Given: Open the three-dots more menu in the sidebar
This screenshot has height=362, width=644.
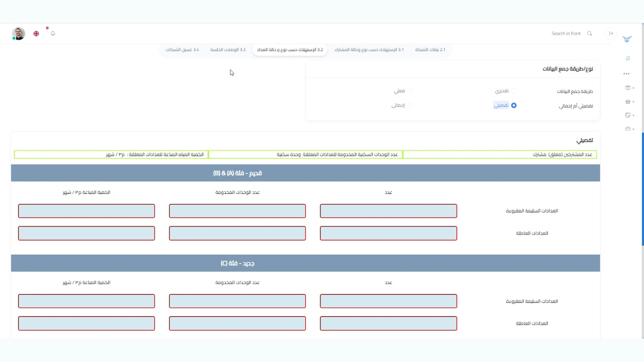Looking at the screenshot, I should click(x=626, y=74).
